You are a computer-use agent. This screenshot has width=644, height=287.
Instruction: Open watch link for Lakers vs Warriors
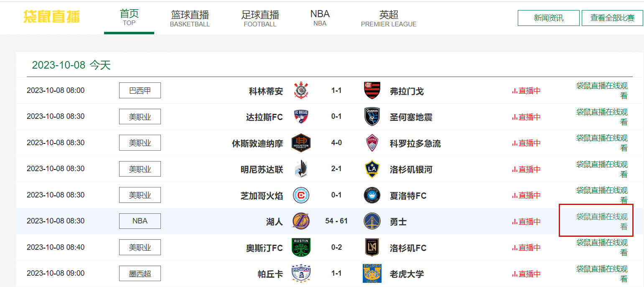pyautogui.click(x=602, y=221)
